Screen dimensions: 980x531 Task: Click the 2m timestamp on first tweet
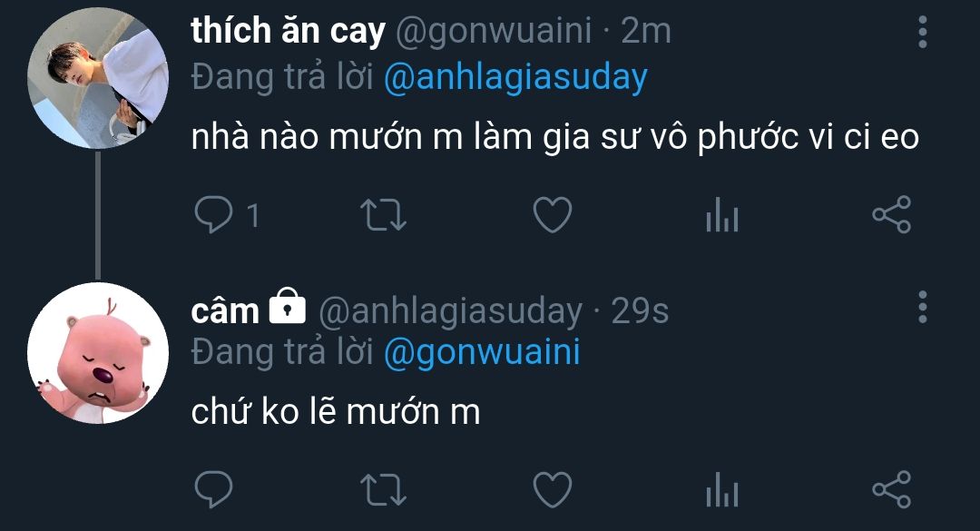(645, 32)
